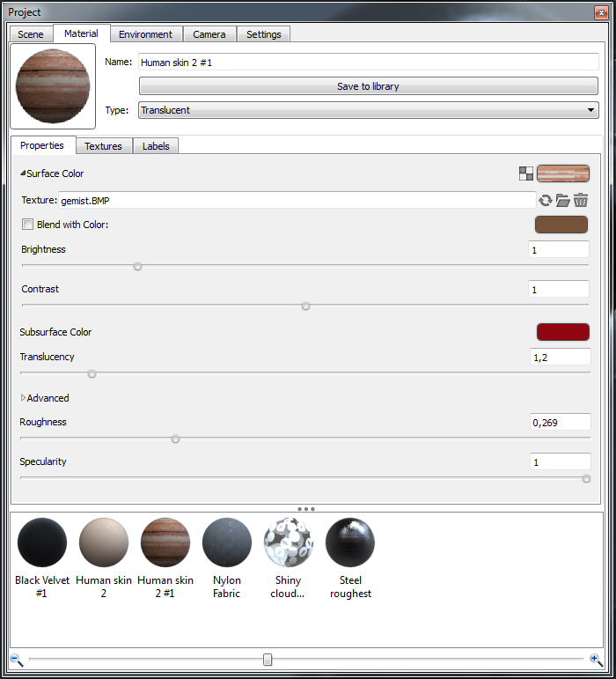
Task: Collapse the Surface Color section
Action: (23, 173)
